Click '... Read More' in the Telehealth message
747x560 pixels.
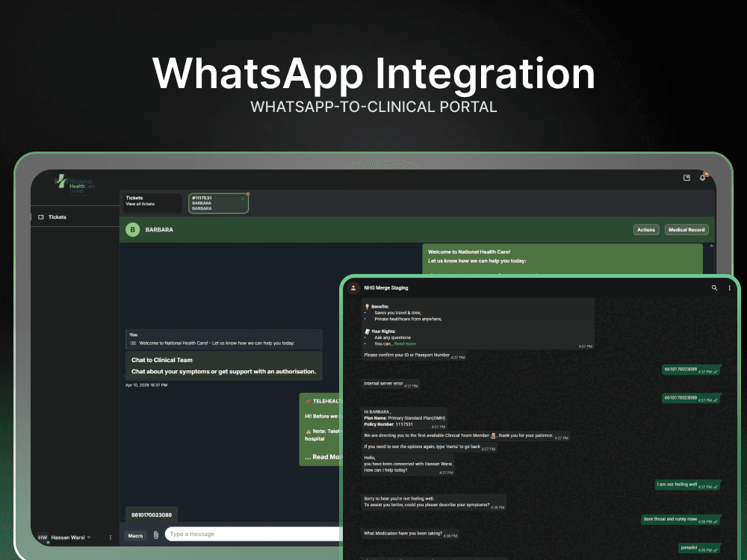[323, 457]
